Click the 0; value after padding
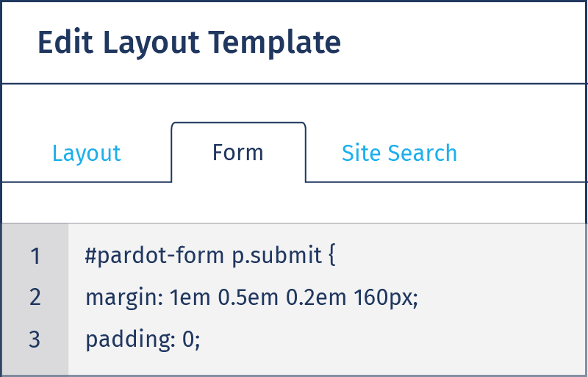 191,340
